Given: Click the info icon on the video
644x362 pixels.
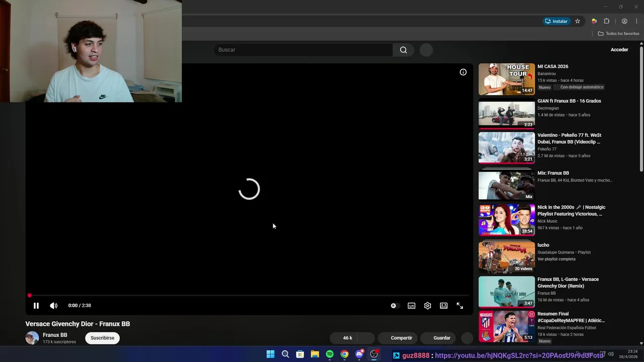Looking at the screenshot, I should point(463,72).
